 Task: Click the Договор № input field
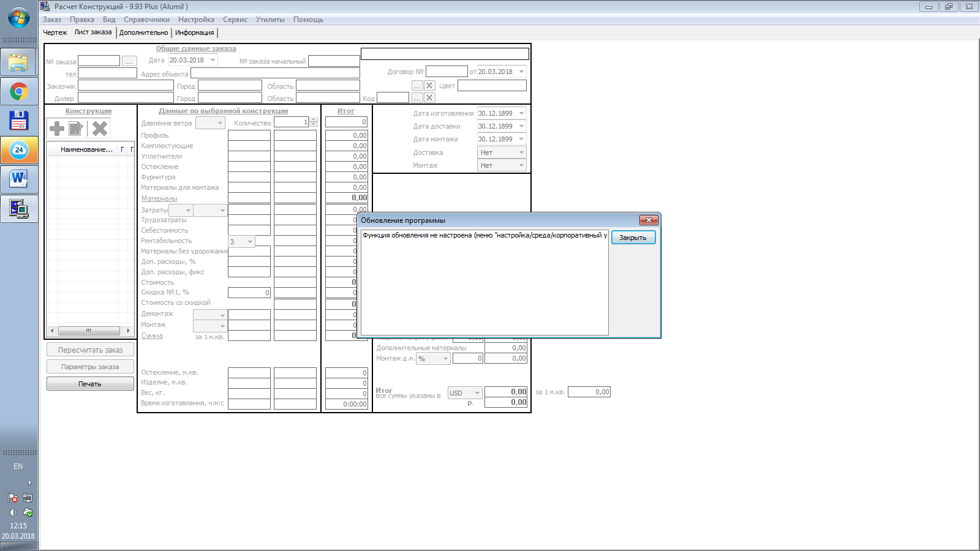[447, 72]
